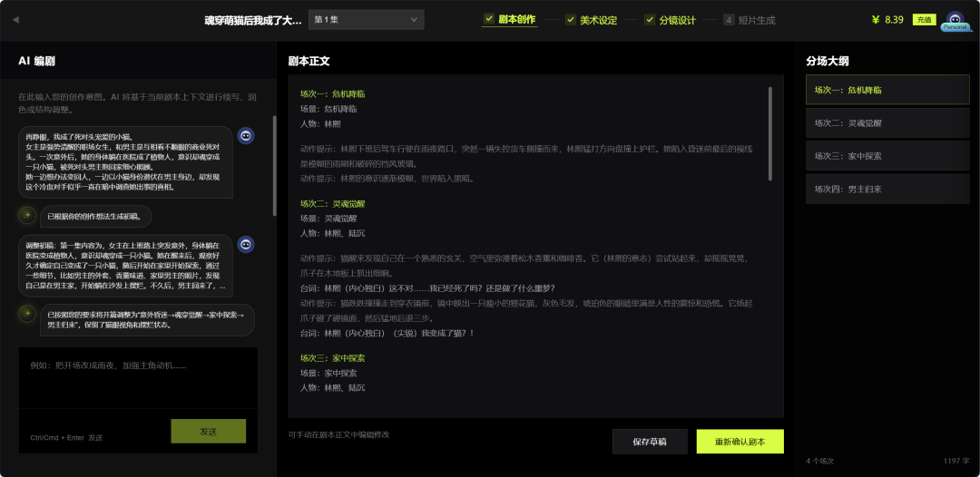Click the script body scrollbar thumb
Image resolution: width=980 pixels, height=477 pixels.
[770, 133]
